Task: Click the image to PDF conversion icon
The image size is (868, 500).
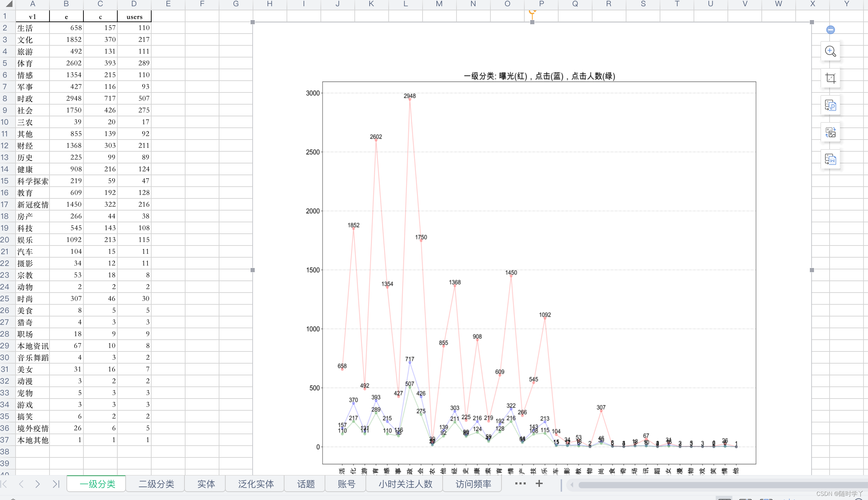Action: pyautogui.click(x=830, y=105)
